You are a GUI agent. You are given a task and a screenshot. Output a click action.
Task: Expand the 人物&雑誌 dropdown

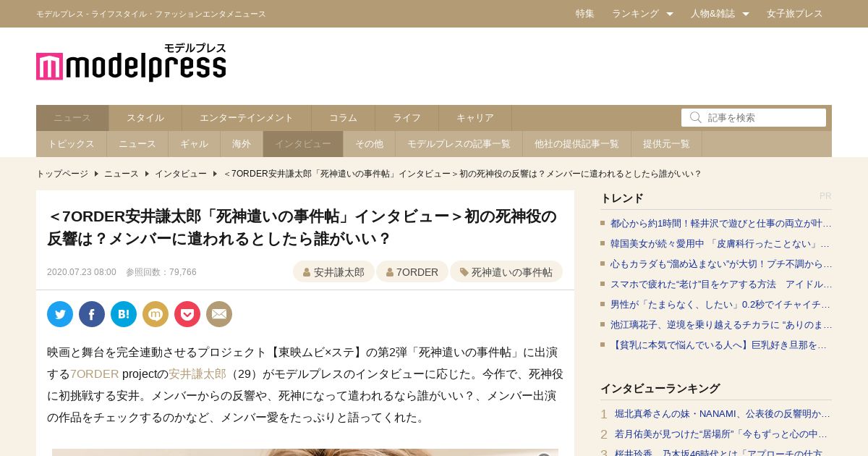click(720, 14)
